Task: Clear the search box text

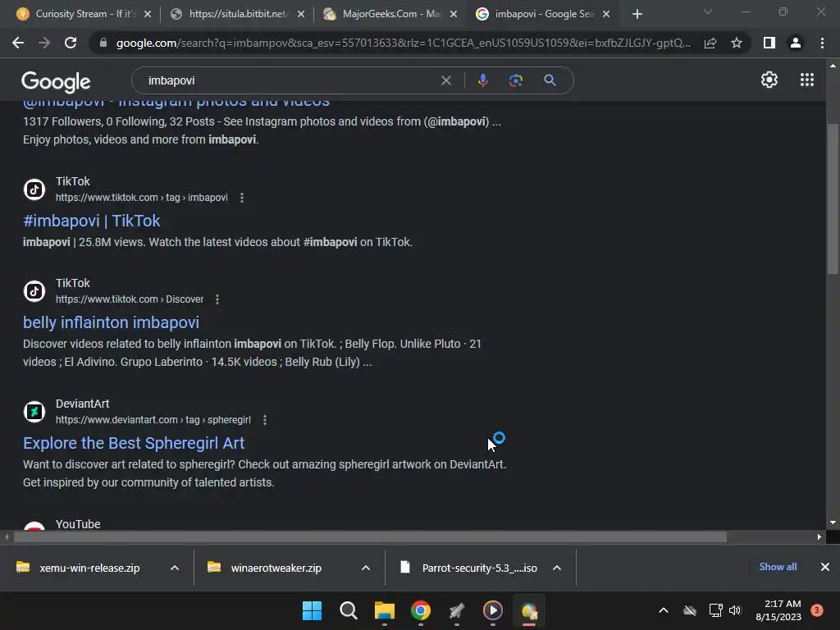Action: coord(445,80)
